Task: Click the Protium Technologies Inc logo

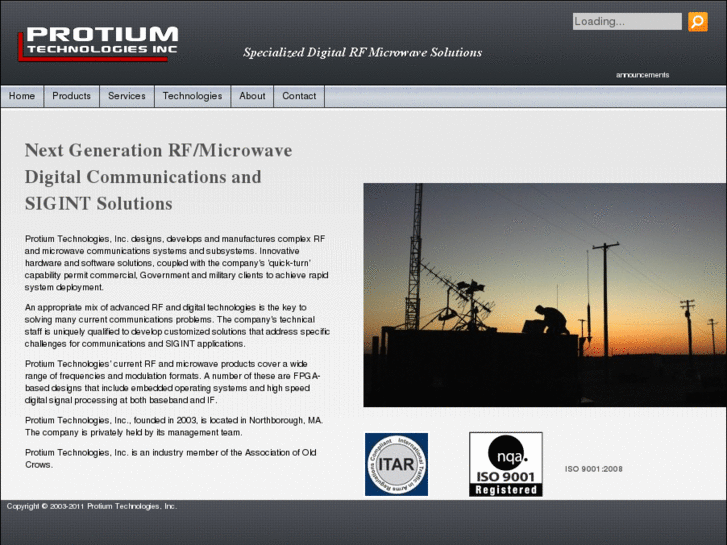Action: tap(98, 44)
